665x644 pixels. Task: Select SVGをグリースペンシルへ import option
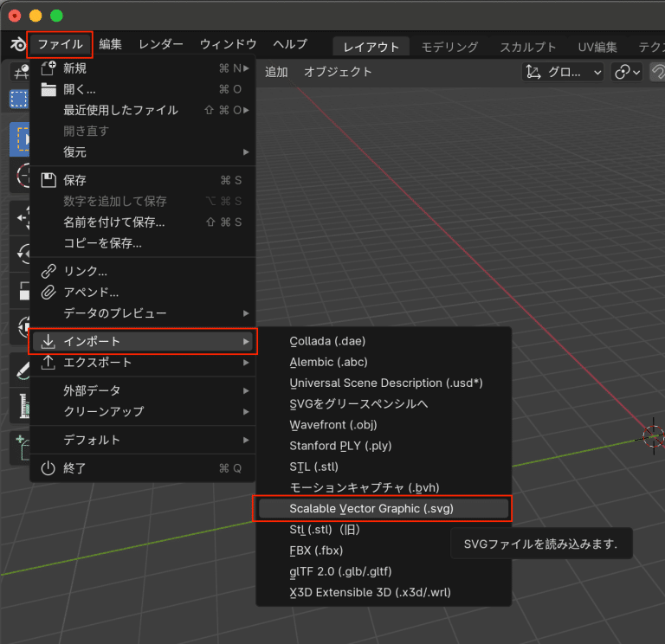[x=384, y=404]
